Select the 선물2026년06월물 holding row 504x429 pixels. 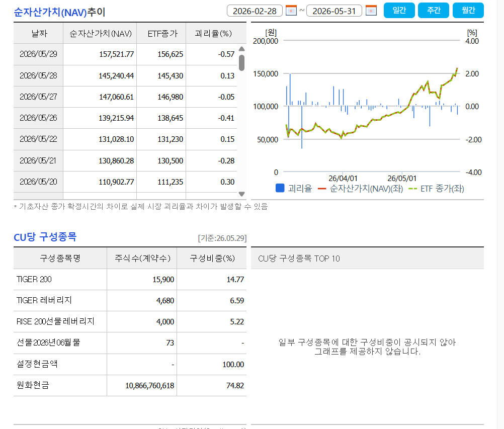coord(130,343)
